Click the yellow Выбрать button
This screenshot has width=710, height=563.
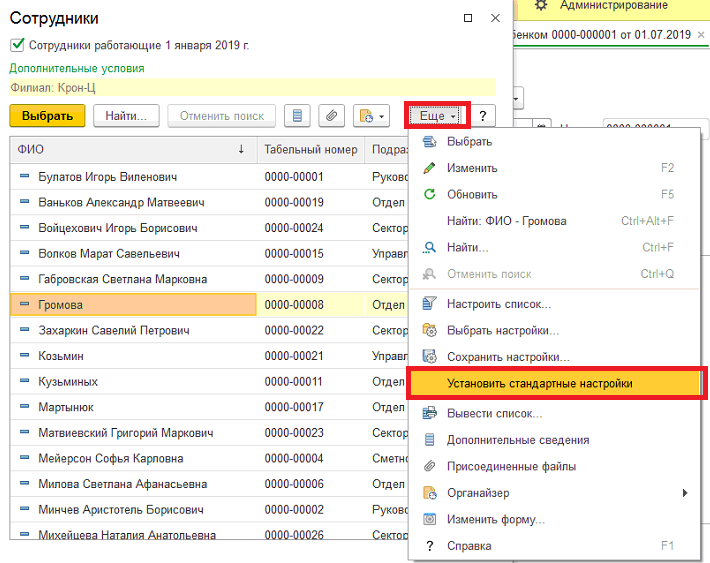(48, 116)
